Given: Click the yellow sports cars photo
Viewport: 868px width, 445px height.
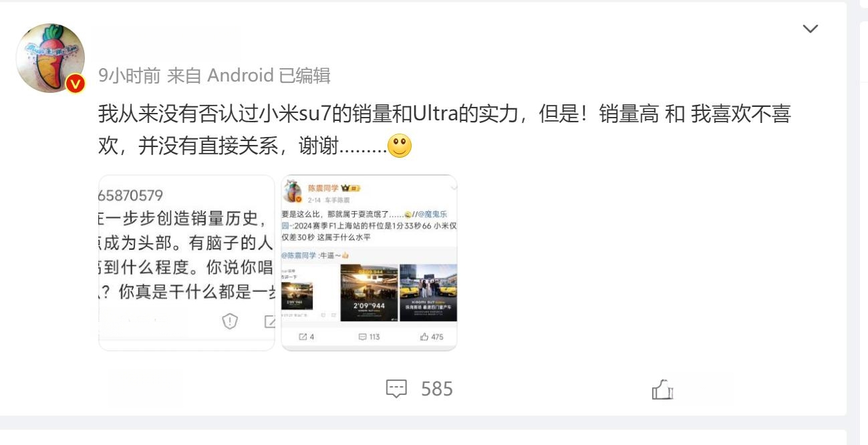Looking at the screenshot, I should [428, 293].
